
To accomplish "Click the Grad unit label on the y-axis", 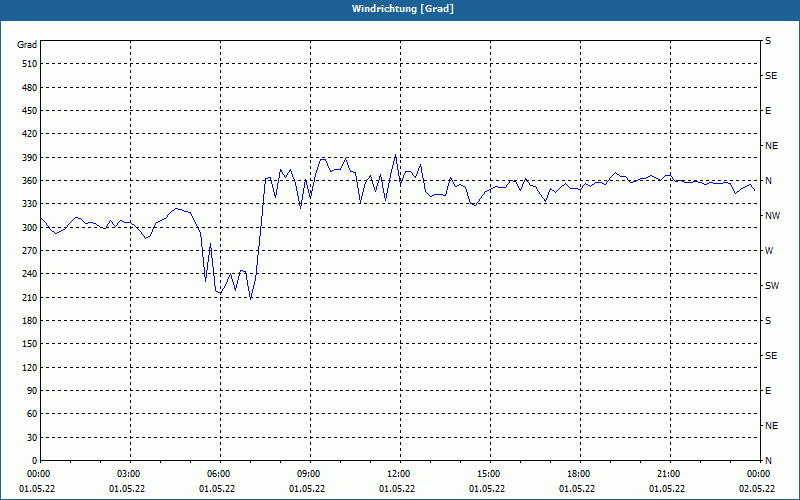I will (27, 45).
